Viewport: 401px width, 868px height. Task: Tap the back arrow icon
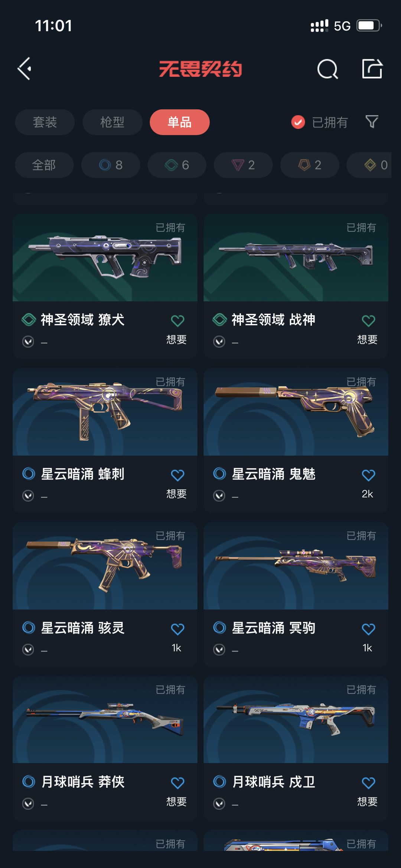pyautogui.click(x=25, y=69)
